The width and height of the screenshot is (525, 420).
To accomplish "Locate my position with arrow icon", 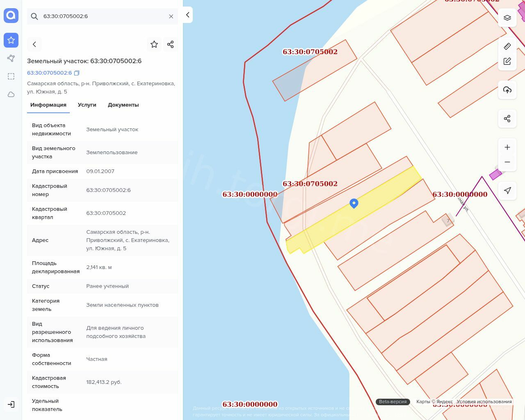I will [x=507, y=190].
